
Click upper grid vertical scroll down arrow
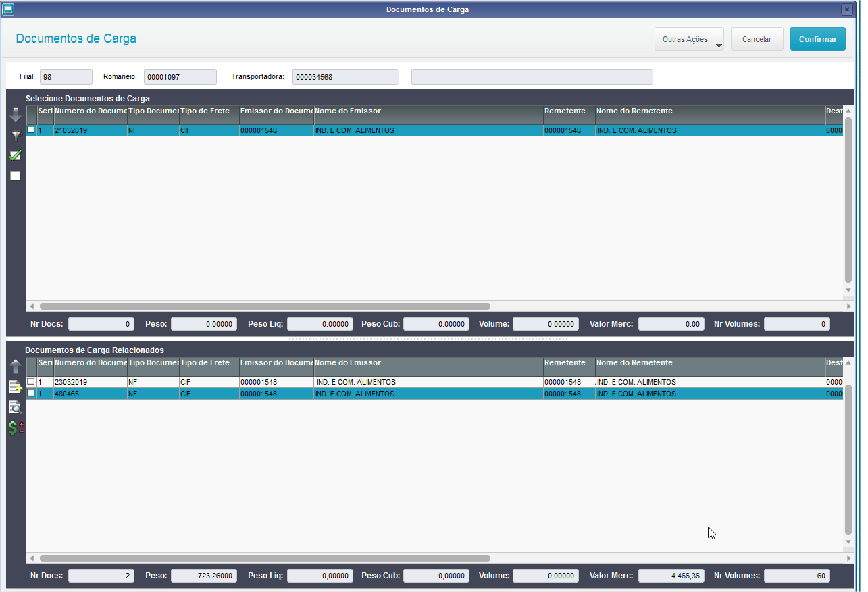[849, 290]
